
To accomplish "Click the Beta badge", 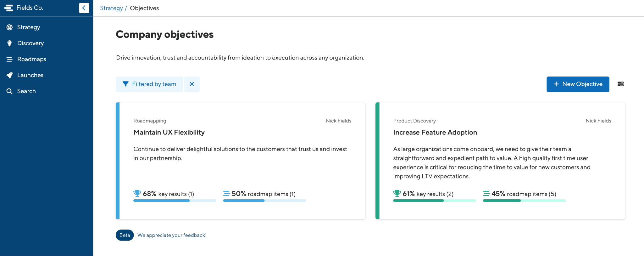I will (125, 235).
